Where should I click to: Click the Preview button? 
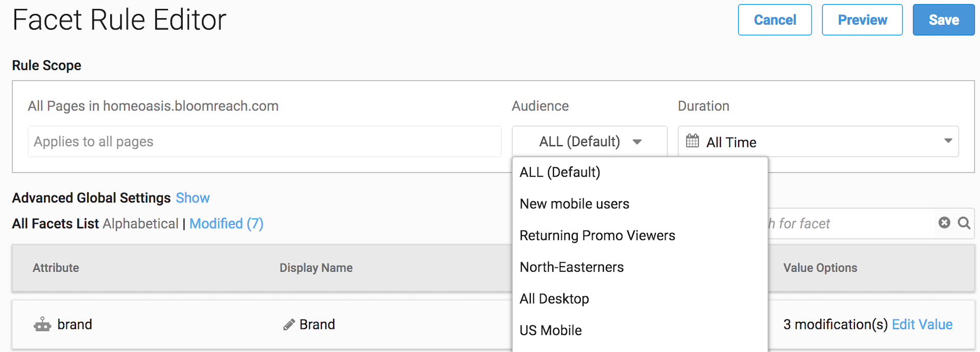pyautogui.click(x=862, y=20)
